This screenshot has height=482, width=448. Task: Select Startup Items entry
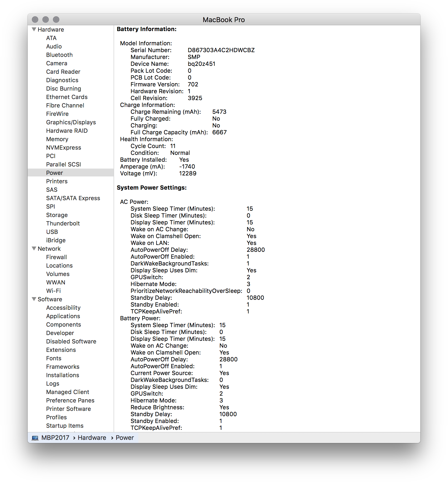click(65, 426)
